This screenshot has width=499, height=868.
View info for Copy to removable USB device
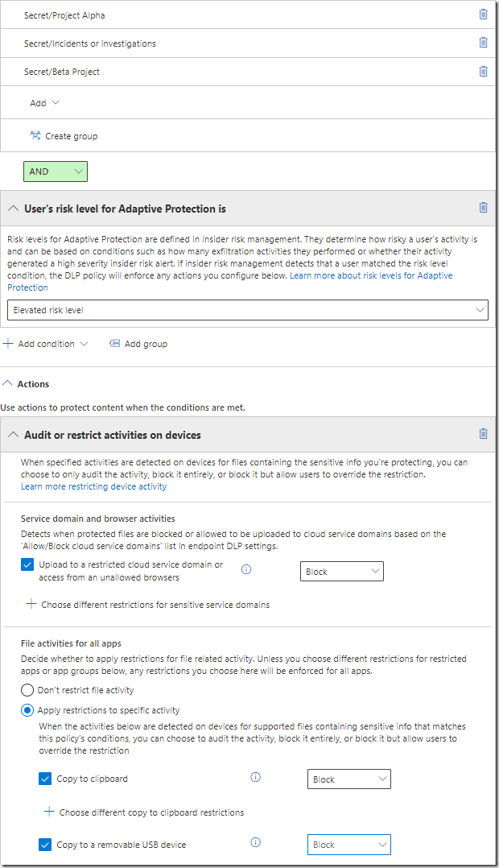point(255,843)
